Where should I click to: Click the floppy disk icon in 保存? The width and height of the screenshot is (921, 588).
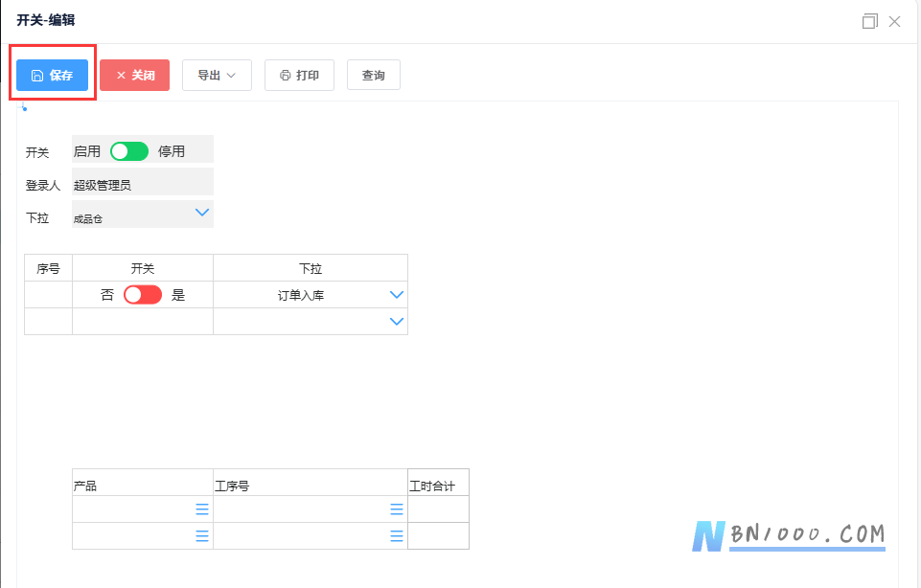pos(37,75)
